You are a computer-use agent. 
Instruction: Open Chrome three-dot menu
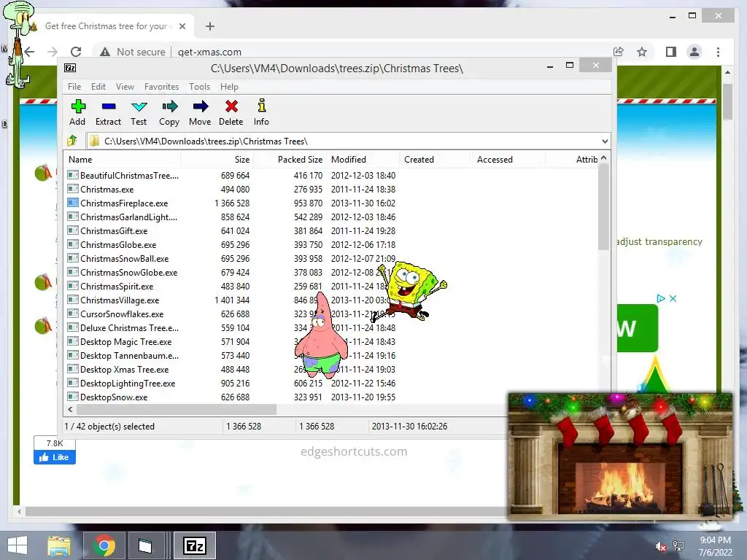click(718, 52)
